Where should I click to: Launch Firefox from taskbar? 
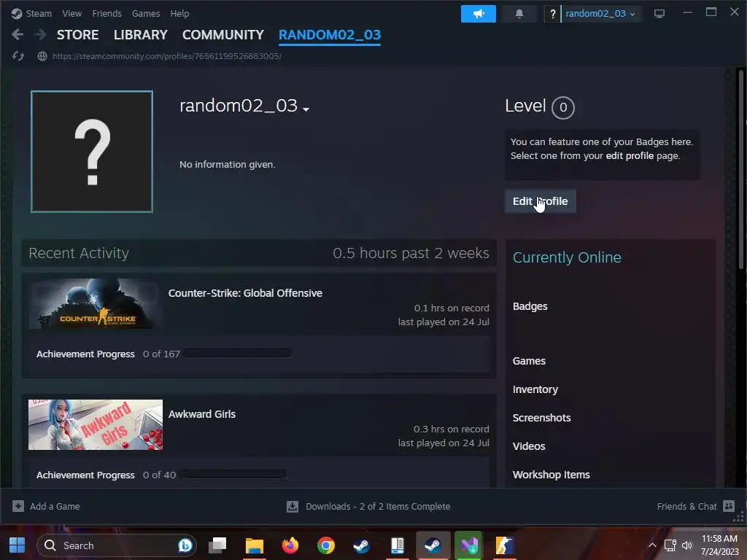[x=290, y=545]
